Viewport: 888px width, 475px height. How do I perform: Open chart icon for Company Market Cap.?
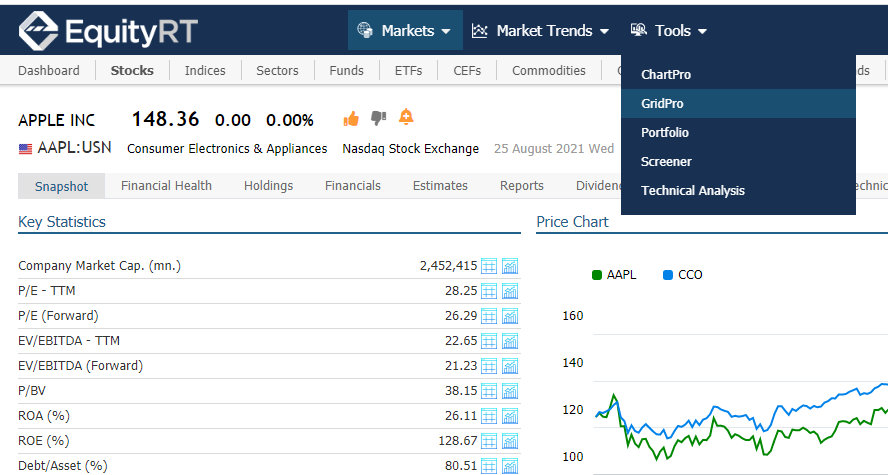tap(510, 266)
